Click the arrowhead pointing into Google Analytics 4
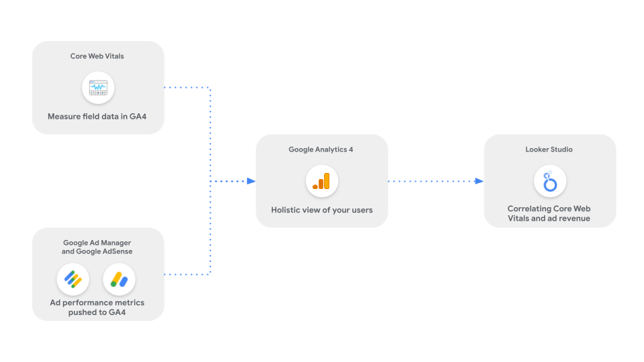The height and width of the screenshot is (362, 644). tap(251, 181)
